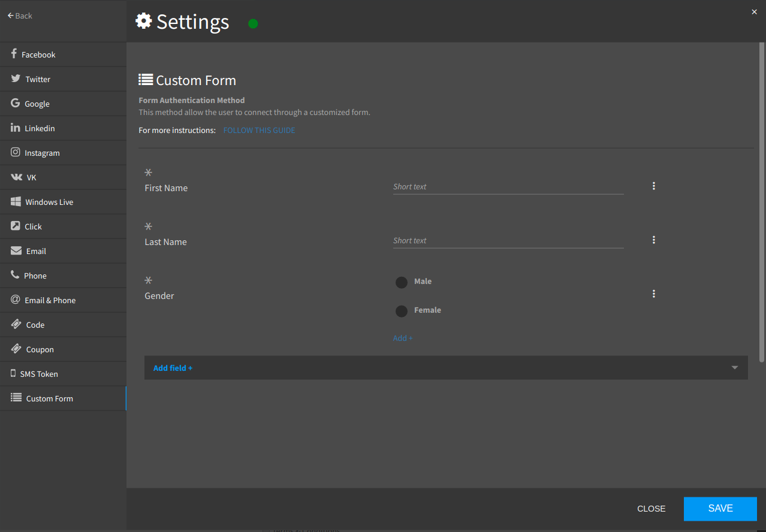Click the First Name field label
Image resolution: width=766 pixels, height=532 pixels.
coord(166,188)
